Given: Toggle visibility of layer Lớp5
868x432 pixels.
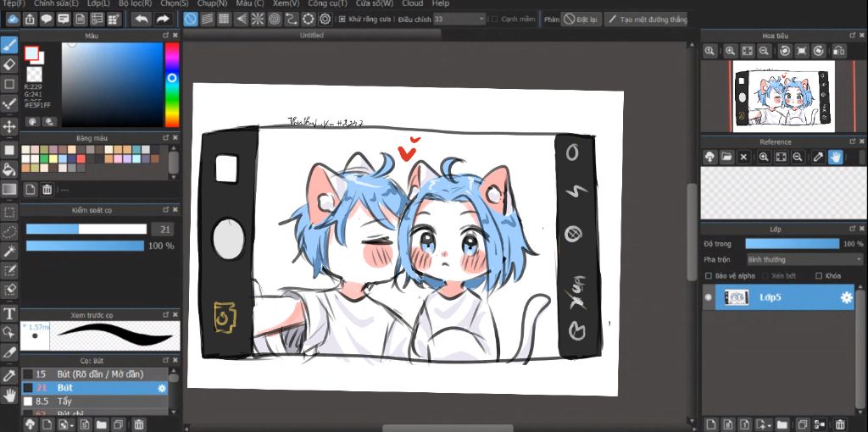Looking at the screenshot, I should pyautogui.click(x=708, y=297).
